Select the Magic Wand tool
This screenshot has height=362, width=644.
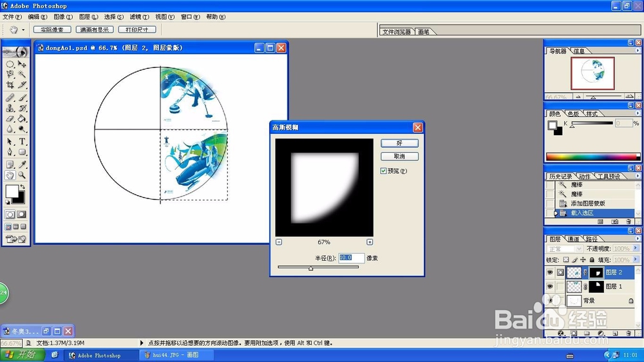click(22, 74)
